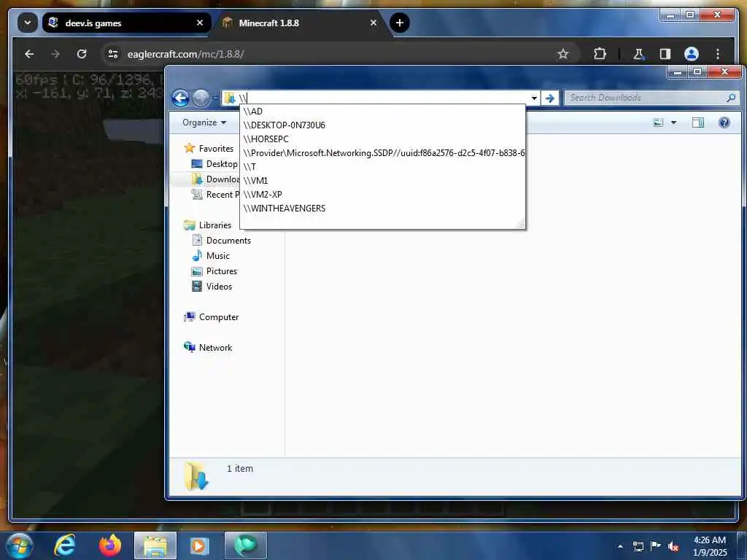Screen dimensions: 747x560
Task: Click the Change your view icon
Action: click(658, 122)
